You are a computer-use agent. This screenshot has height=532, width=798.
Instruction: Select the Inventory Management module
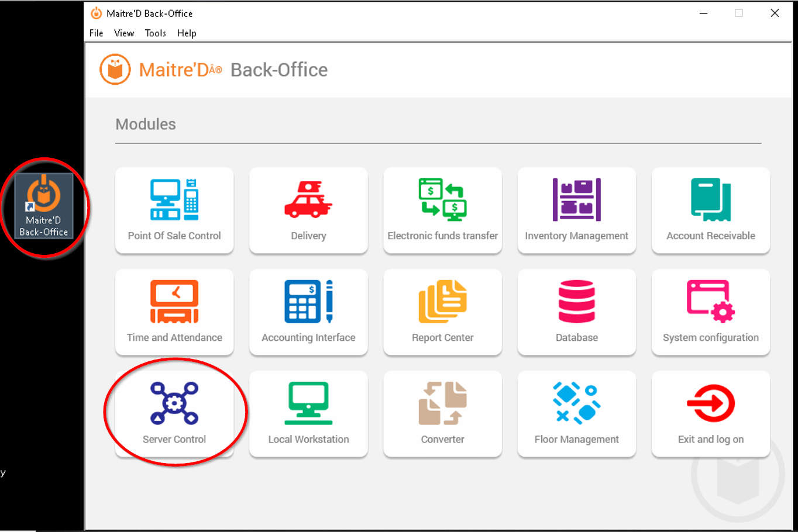576,210
